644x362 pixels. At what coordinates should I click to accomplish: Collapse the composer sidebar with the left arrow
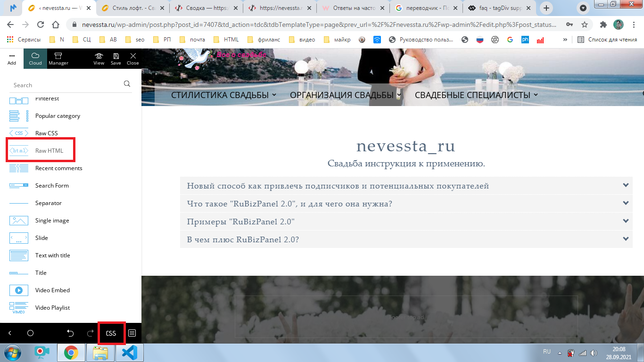tap(10, 333)
